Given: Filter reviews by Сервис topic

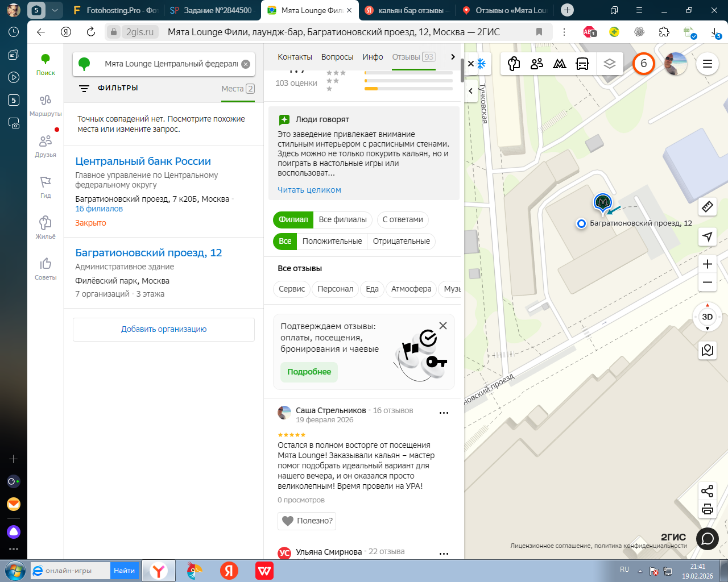Looking at the screenshot, I should pyautogui.click(x=292, y=289).
